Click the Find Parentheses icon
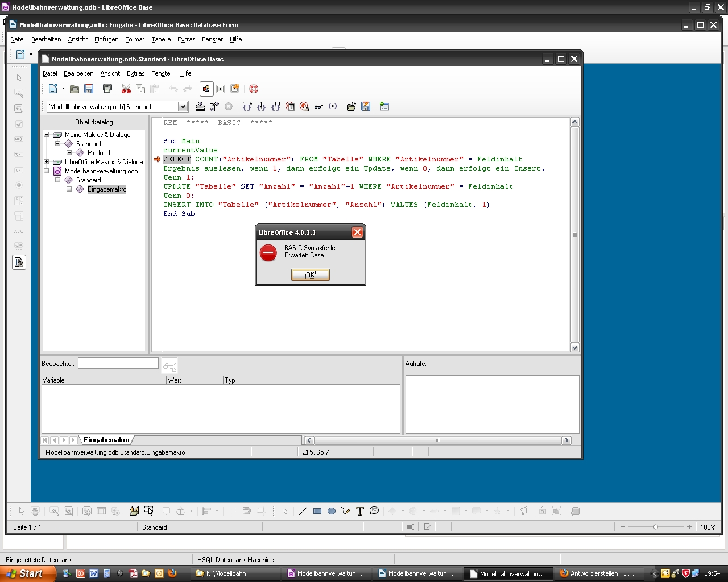Screen dimensions: 728x582 pos(333,106)
